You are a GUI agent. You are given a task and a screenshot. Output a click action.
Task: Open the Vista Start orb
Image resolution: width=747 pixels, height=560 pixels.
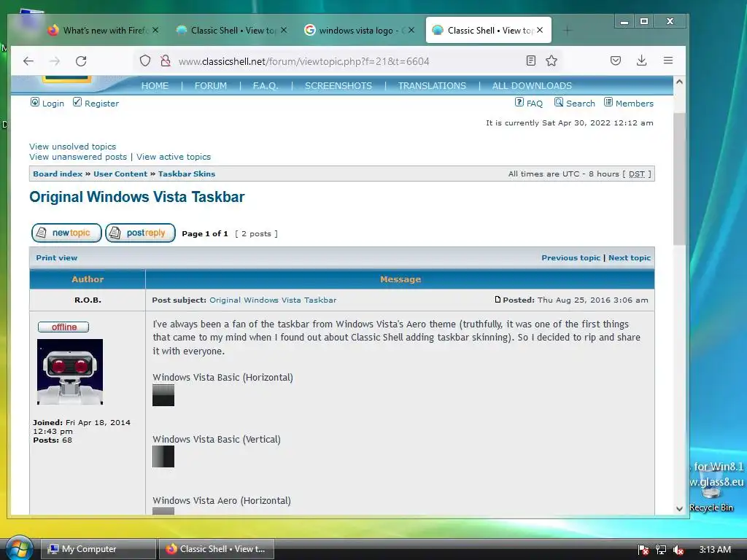[x=18, y=548]
